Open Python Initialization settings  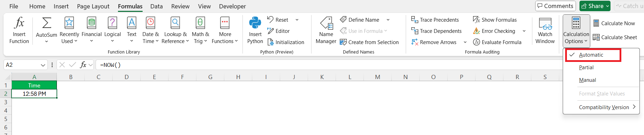pyautogui.click(x=286, y=42)
